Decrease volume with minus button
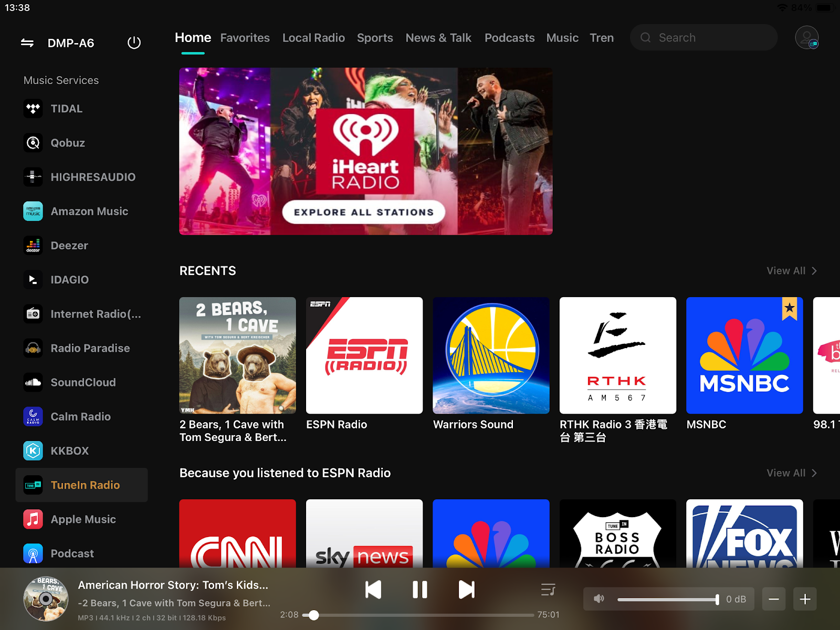840x630 pixels. (x=774, y=599)
